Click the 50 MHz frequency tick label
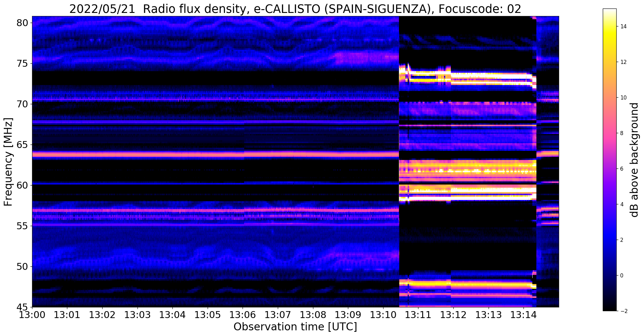Image resolution: width=644 pixels, height=336 pixels. coord(22,267)
